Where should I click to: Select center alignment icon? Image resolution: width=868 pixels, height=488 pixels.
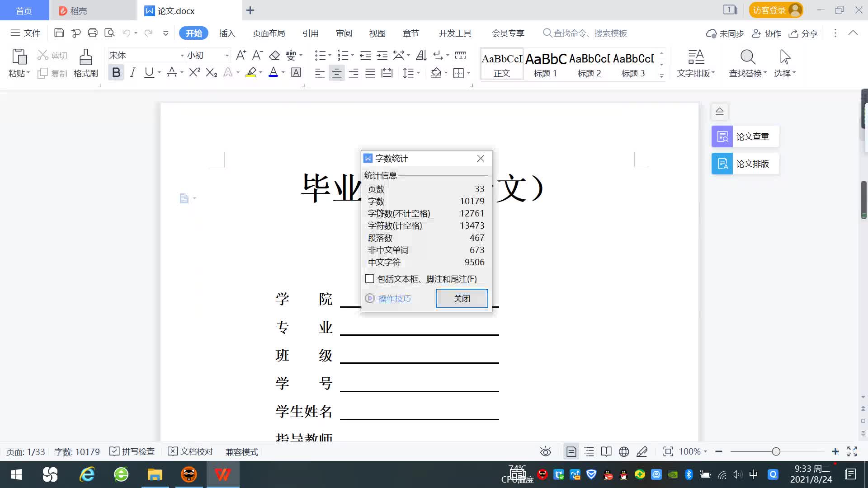tap(336, 73)
